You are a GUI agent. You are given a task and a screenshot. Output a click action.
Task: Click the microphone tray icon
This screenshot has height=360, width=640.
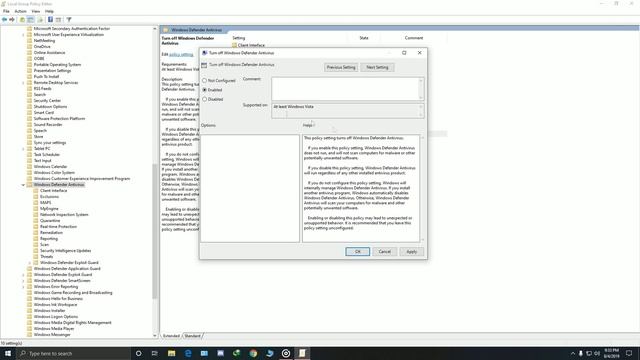[580, 353]
